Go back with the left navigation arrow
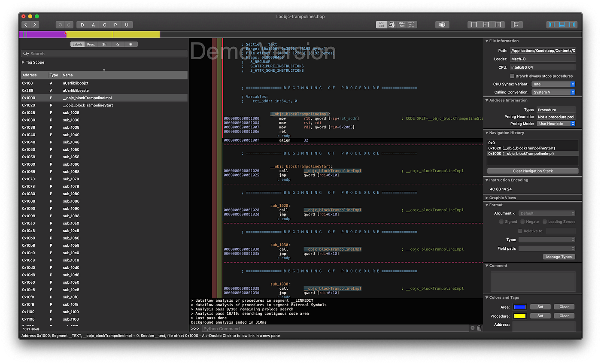 tap(26, 25)
